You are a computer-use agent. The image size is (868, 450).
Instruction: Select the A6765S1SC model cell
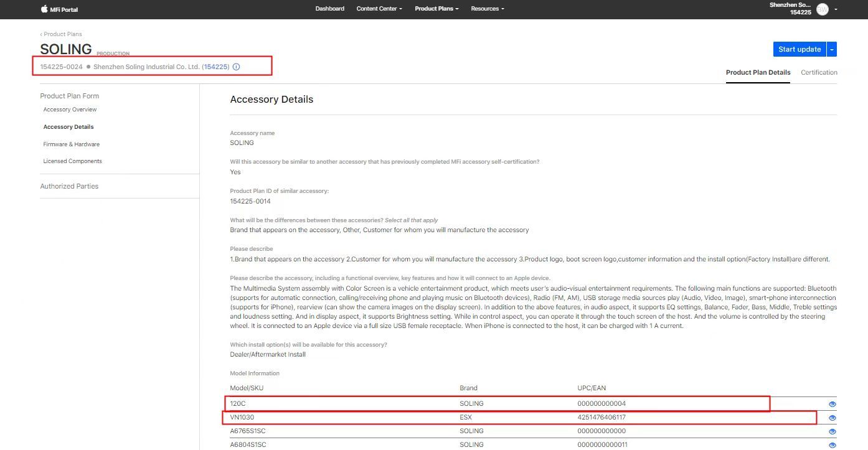pyautogui.click(x=248, y=431)
